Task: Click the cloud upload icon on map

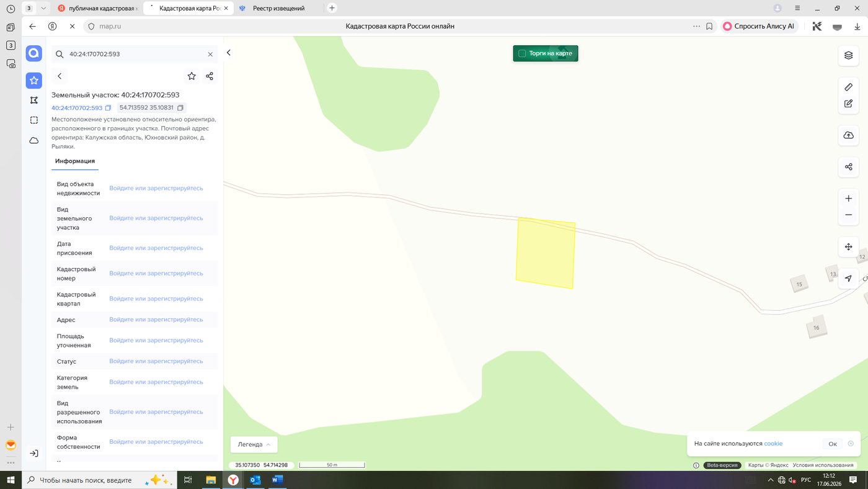Action: (x=848, y=135)
